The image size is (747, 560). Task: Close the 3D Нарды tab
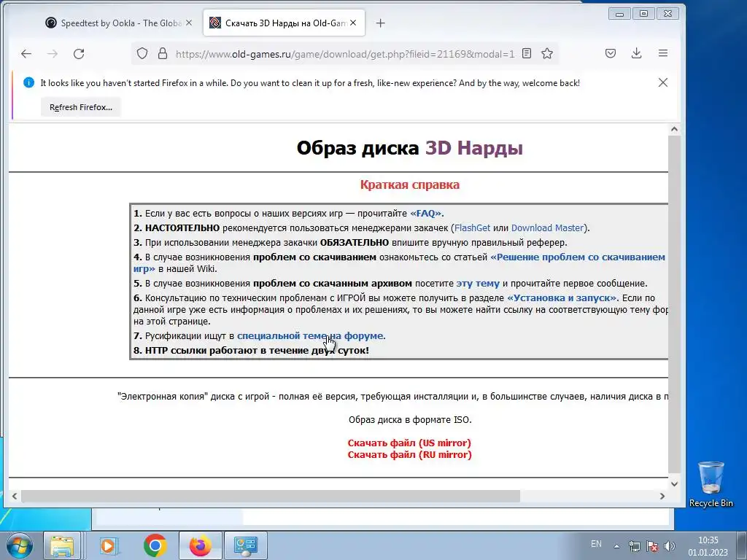[x=353, y=23]
